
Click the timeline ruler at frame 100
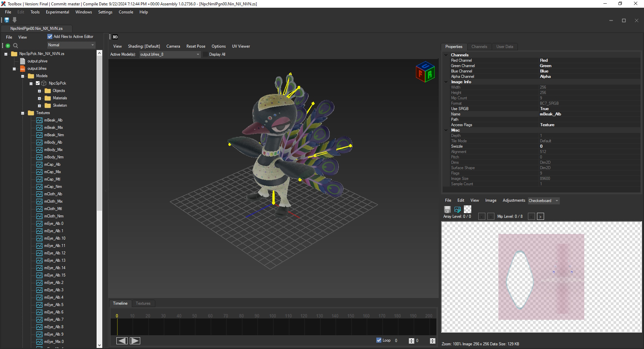point(273,316)
